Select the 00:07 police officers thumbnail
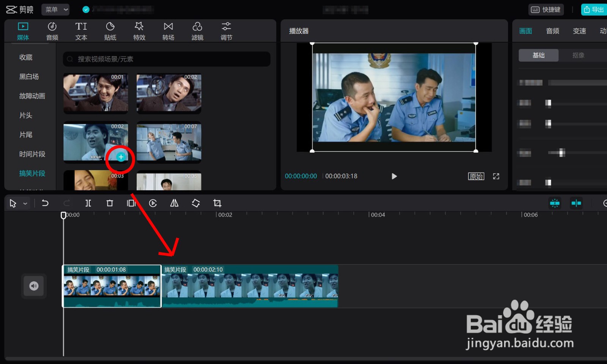607x364 pixels. pos(169,142)
